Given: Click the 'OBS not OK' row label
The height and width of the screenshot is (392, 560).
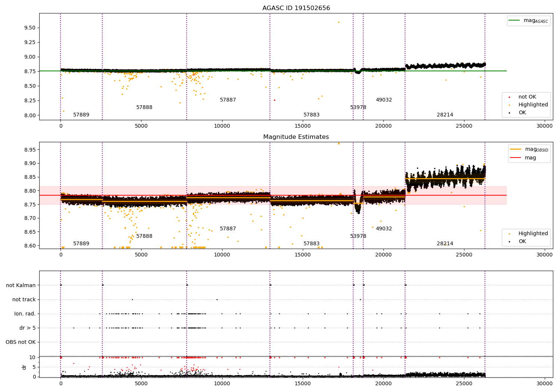Looking at the screenshot, I should coord(21,342).
